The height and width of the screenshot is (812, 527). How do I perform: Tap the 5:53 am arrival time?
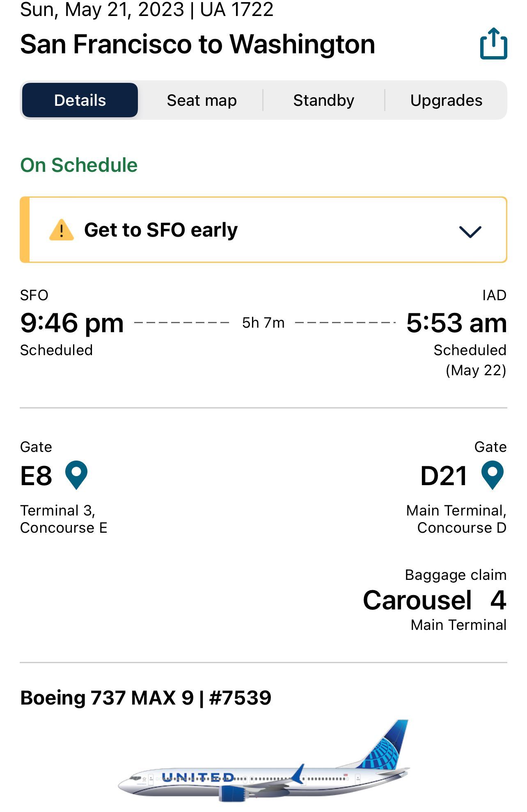tap(456, 323)
